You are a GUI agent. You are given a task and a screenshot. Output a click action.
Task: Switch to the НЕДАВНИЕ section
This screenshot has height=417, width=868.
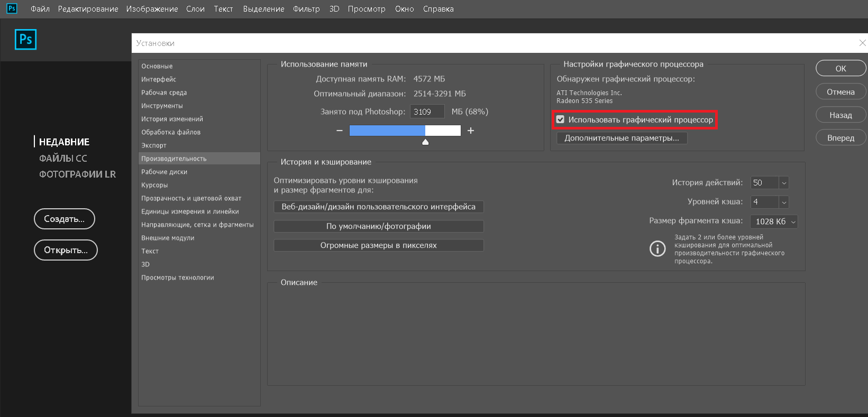coord(64,142)
